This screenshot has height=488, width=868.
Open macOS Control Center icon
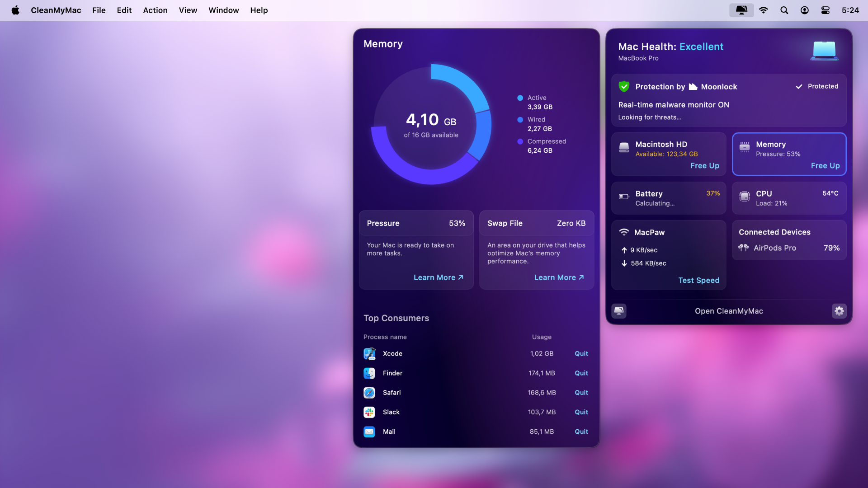click(825, 10)
